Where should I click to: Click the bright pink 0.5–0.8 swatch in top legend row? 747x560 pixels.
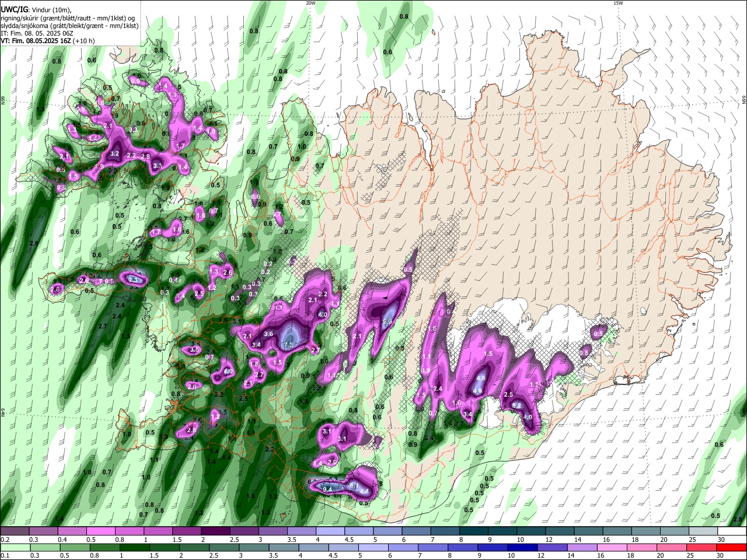pyautogui.click(x=101, y=531)
